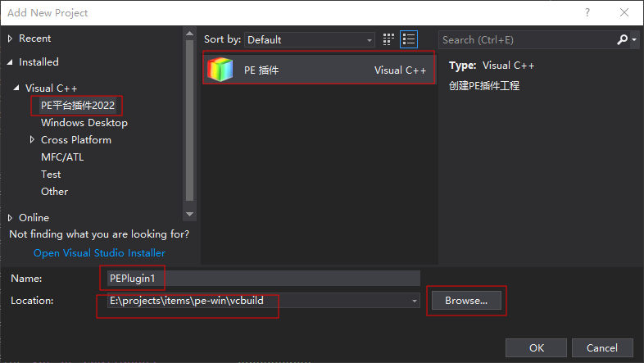644x363 pixels.
Task: Switch to medium icons list view
Action: [409, 39]
